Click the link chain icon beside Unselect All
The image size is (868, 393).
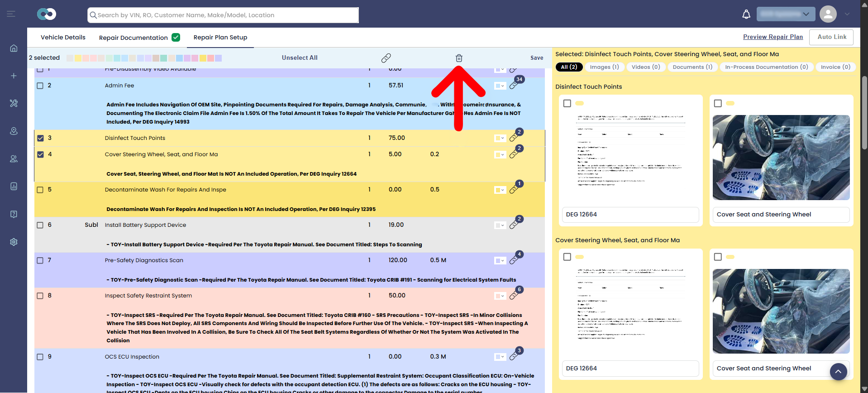[386, 58]
